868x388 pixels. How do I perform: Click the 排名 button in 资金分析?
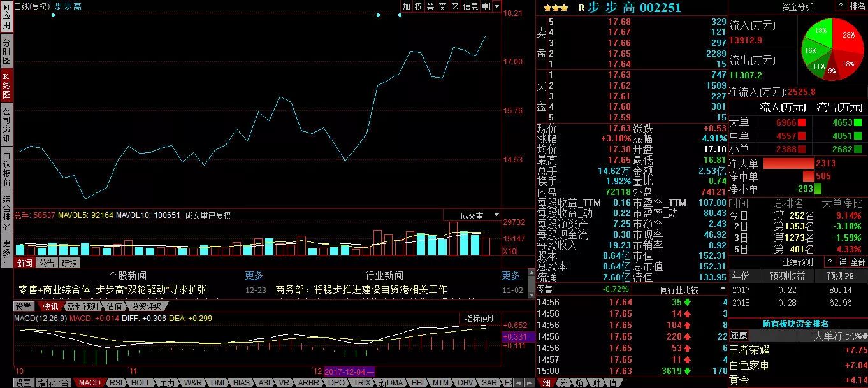857,6
